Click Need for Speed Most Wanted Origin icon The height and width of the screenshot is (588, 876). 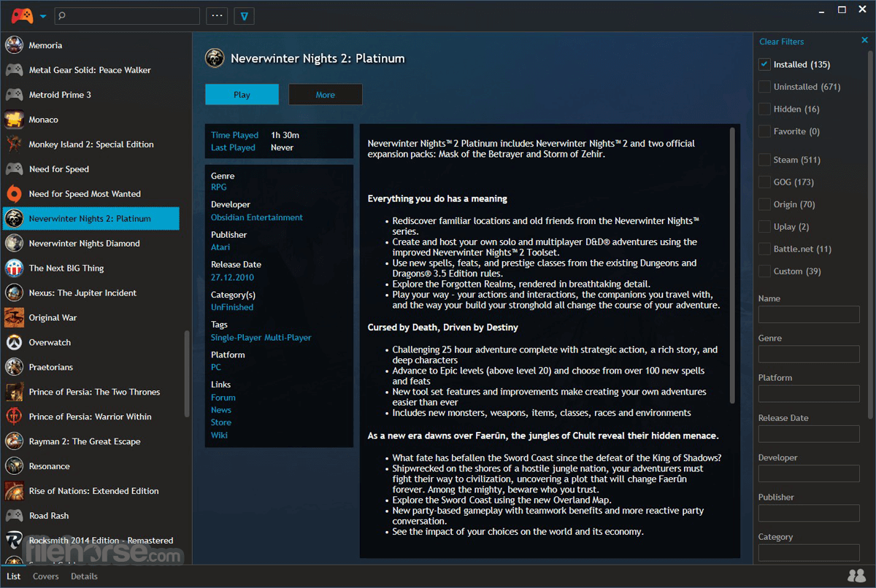(14, 194)
